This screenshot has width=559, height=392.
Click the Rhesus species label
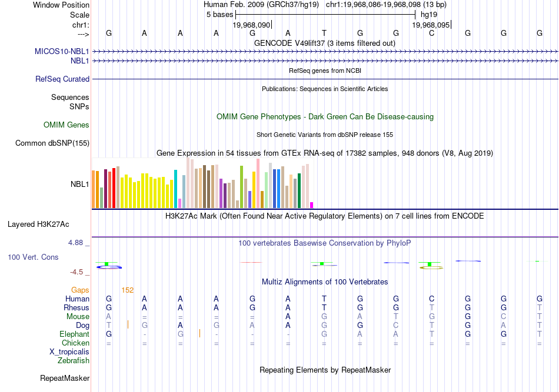pyautogui.click(x=76, y=307)
